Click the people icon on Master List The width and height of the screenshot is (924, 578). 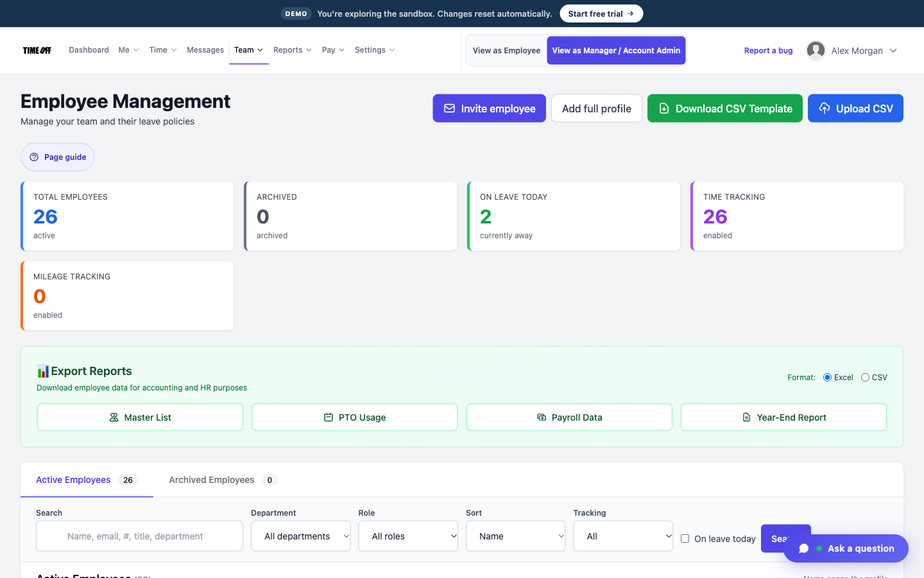(114, 417)
